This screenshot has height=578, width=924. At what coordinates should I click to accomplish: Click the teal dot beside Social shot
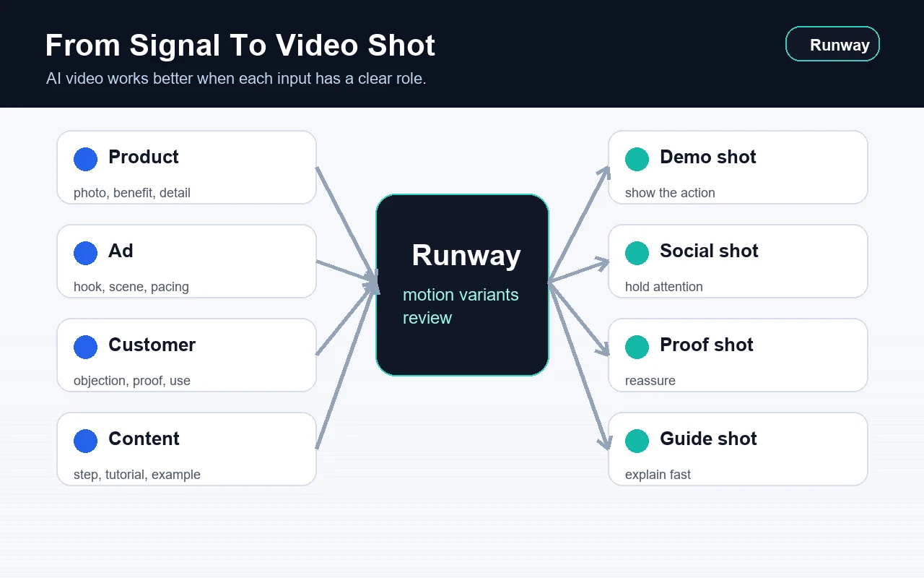(x=637, y=253)
